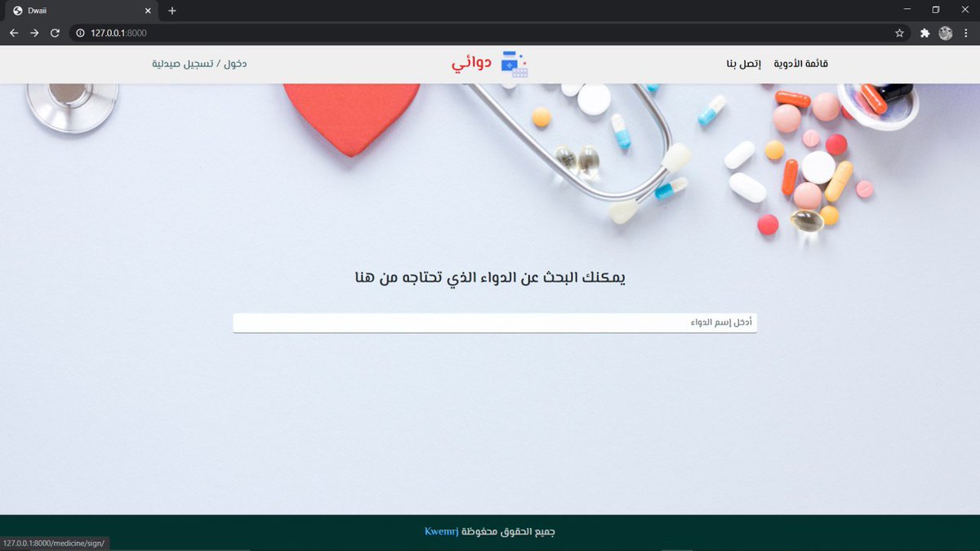The image size is (980, 551).
Task: Click the browser forward arrow
Action: point(34,33)
